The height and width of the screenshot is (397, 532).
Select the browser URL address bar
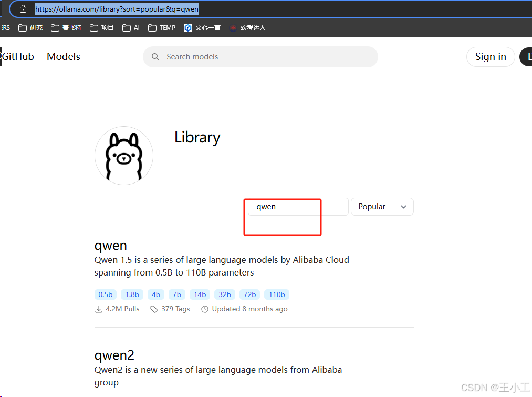272,9
